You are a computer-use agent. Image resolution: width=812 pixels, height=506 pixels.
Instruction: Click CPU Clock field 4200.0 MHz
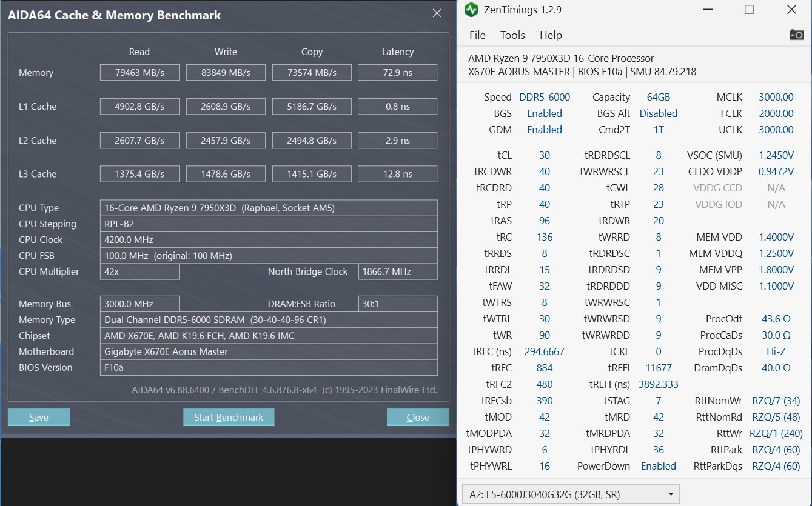[x=269, y=239]
